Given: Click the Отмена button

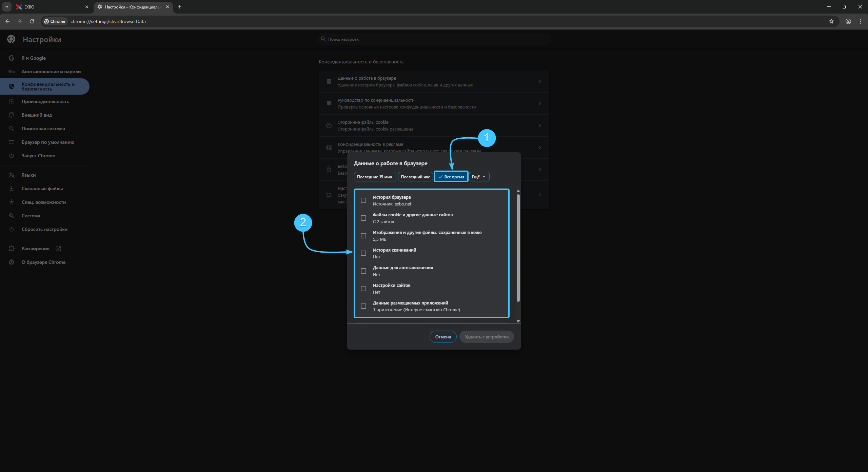Looking at the screenshot, I should click(x=443, y=337).
